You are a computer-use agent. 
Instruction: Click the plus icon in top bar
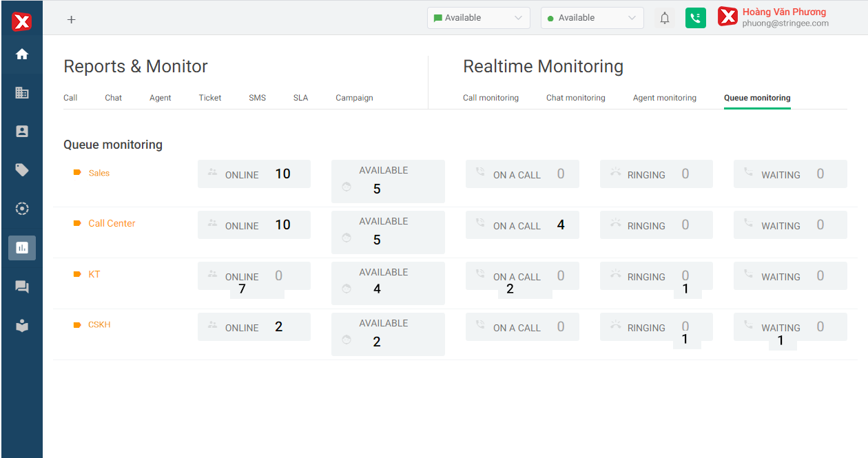point(71,19)
